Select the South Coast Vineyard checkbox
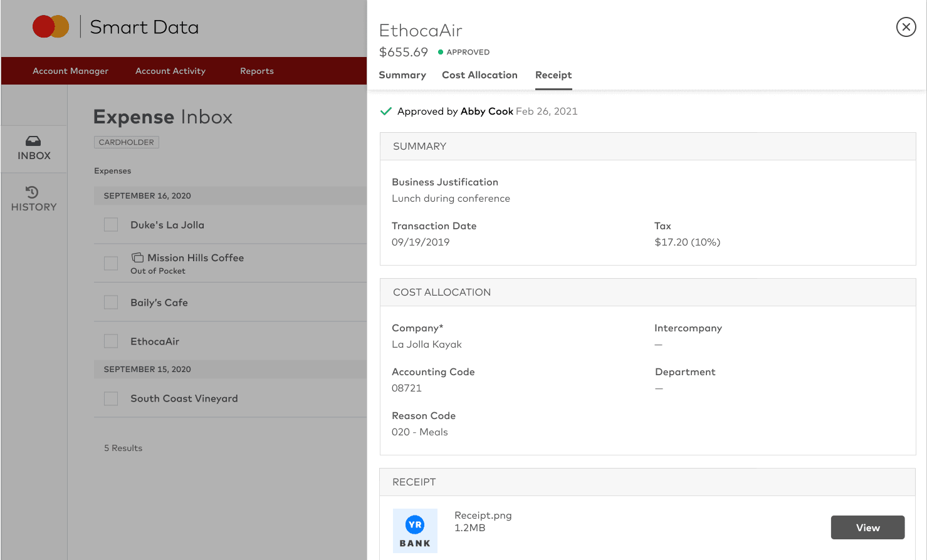The image size is (927, 560). 111,398
